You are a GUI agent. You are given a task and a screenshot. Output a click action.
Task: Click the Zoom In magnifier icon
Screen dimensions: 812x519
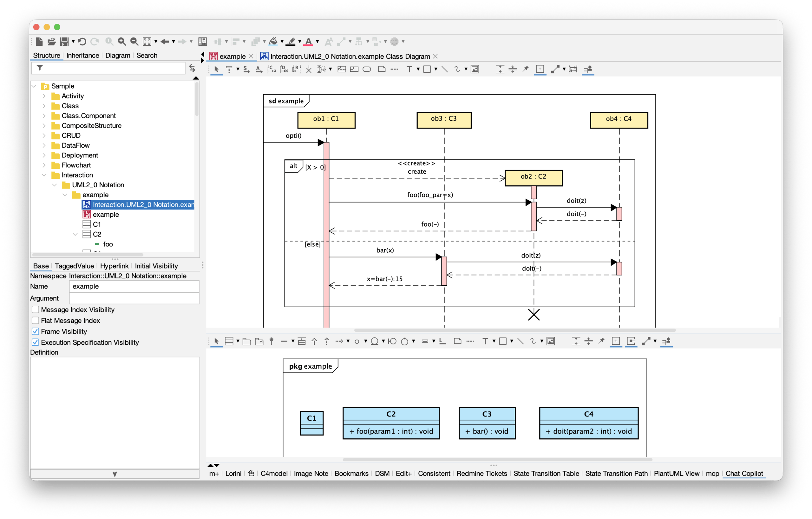click(122, 41)
